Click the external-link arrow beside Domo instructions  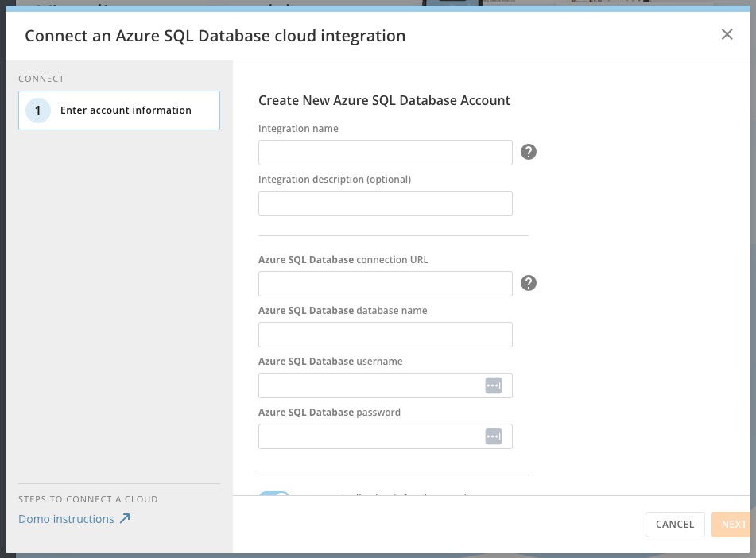point(125,517)
